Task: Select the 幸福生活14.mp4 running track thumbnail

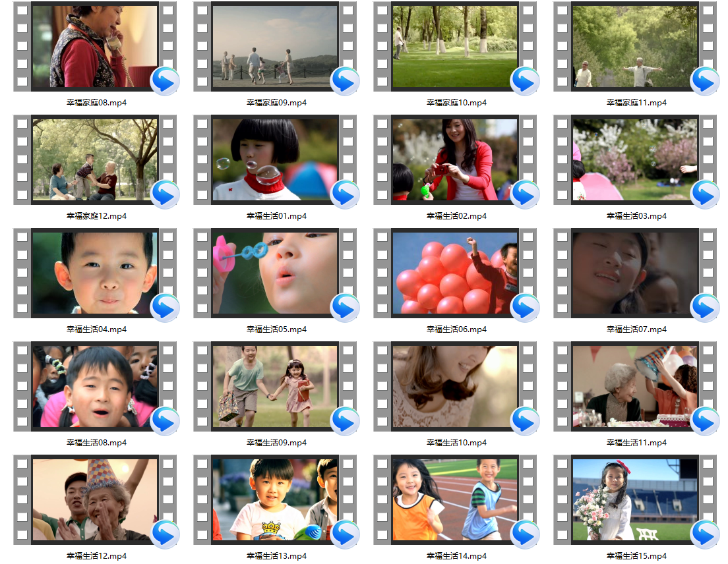Action: (455, 499)
